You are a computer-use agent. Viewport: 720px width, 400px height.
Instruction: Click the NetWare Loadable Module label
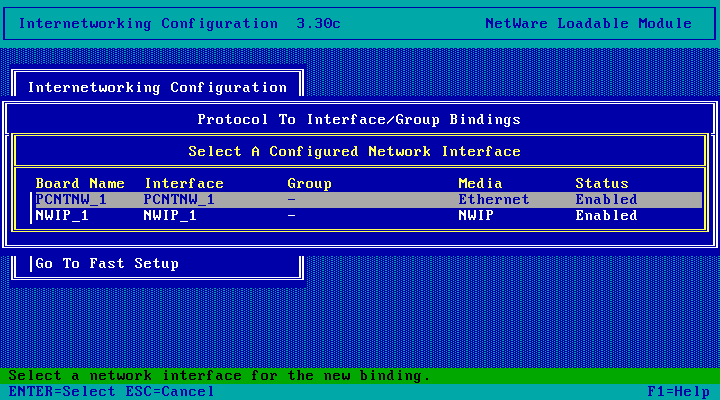click(x=588, y=23)
